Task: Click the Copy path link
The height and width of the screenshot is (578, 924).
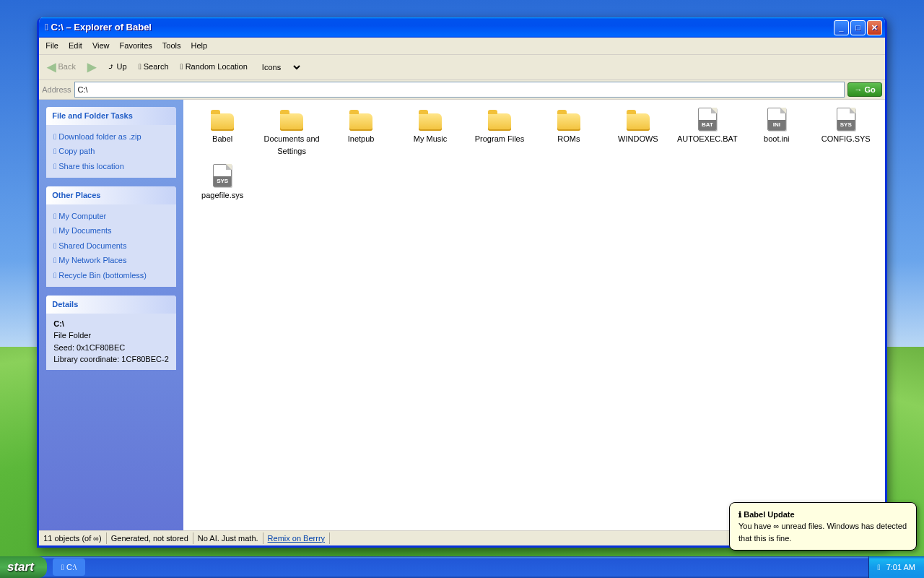Action: click(74, 151)
